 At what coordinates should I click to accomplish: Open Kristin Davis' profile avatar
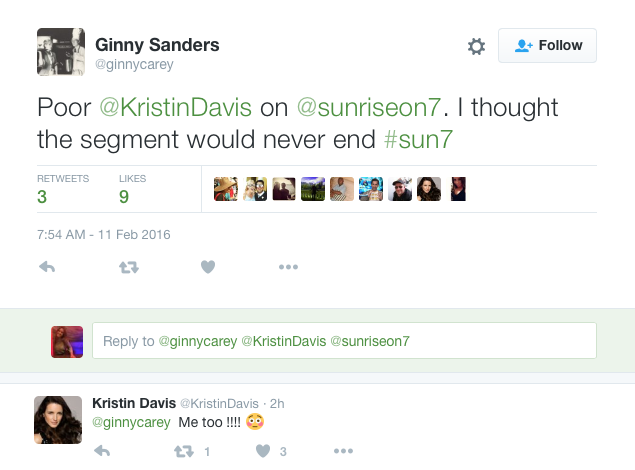coord(59,419)
